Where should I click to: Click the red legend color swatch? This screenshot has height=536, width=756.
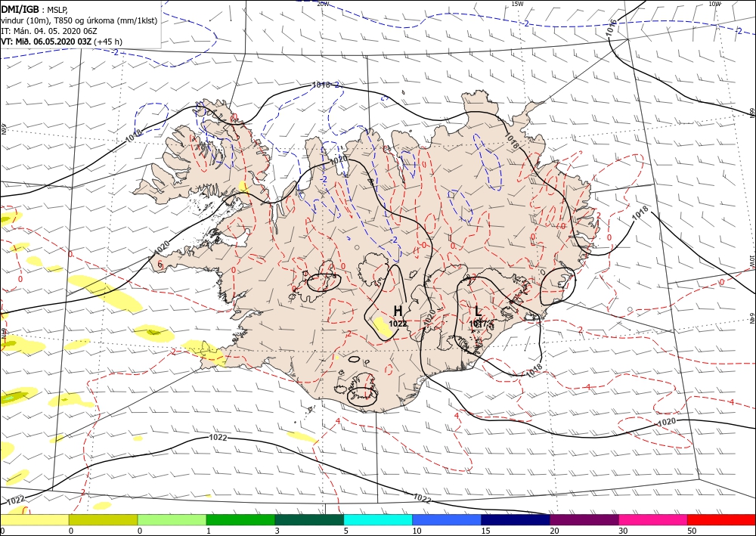pos(721,519)
